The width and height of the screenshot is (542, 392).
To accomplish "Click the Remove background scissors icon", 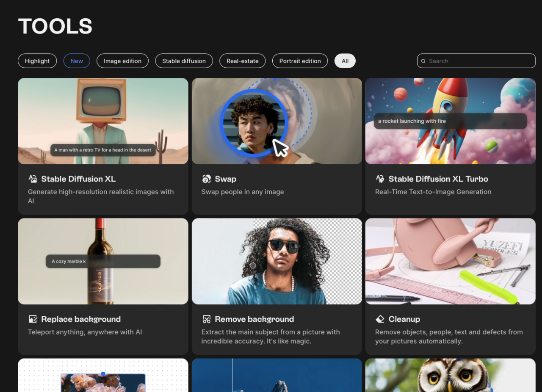I will (x=206, y=319).
